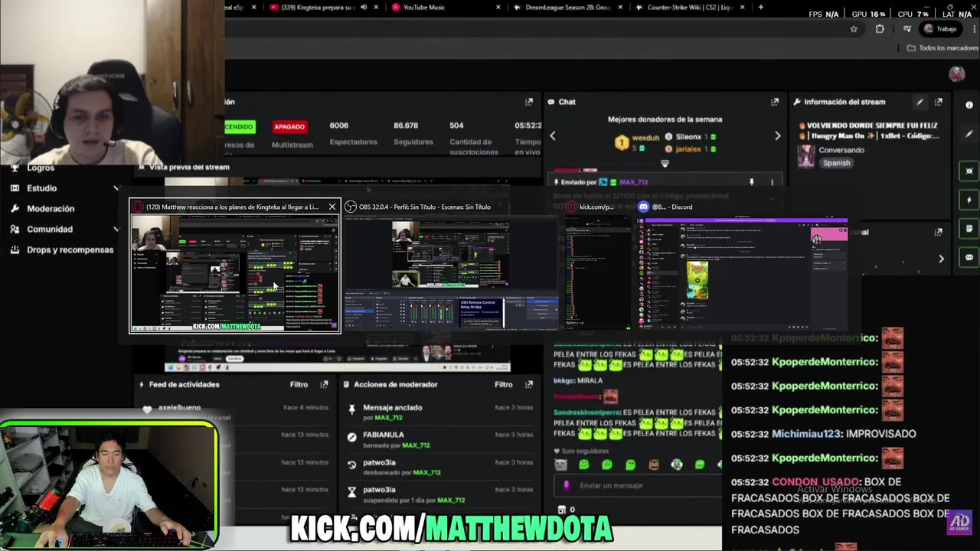Open the Moderación sidebar item
This screenshot has height=551, width=980.
(51, 208)
